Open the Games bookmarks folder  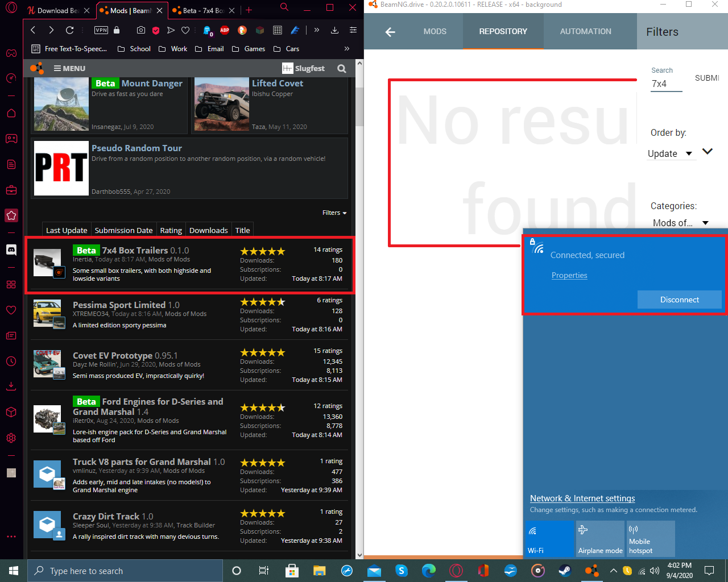(x=249, y=49)
